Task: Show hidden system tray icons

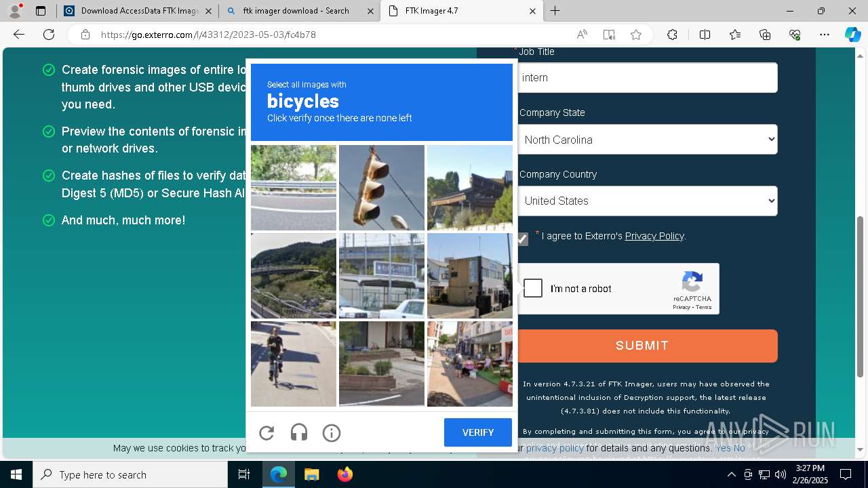Action: click(731, 474)
